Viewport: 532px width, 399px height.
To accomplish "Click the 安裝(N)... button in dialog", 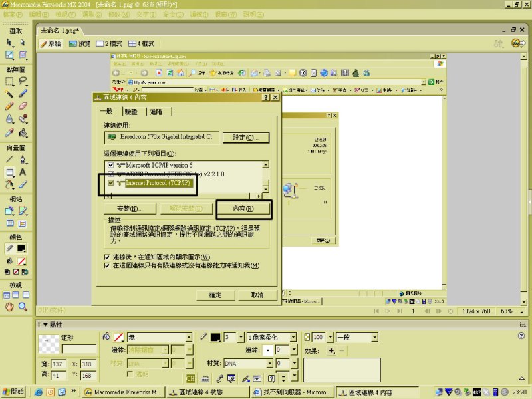I will pos(130,209).
